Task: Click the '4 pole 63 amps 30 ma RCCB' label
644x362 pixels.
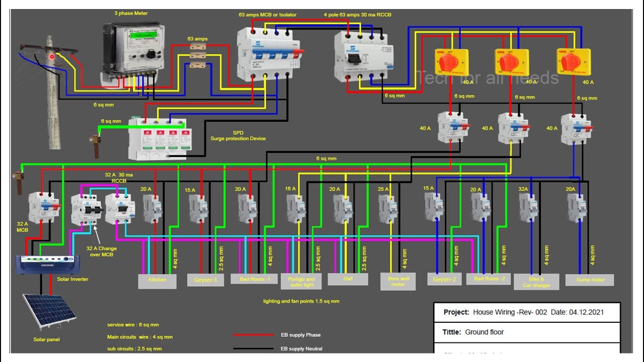Action: pos(357,15)
